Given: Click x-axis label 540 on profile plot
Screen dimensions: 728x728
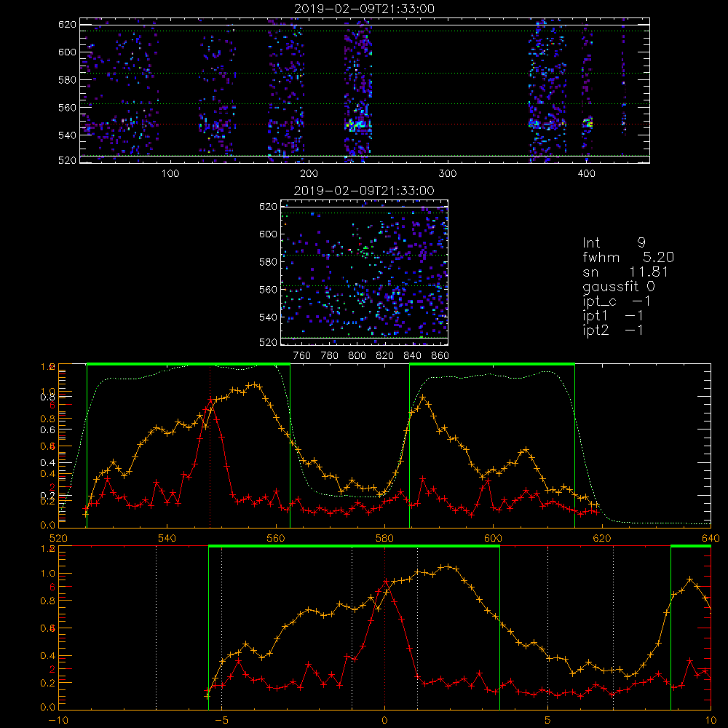Looking at the screenshot, I should [167, 539].
